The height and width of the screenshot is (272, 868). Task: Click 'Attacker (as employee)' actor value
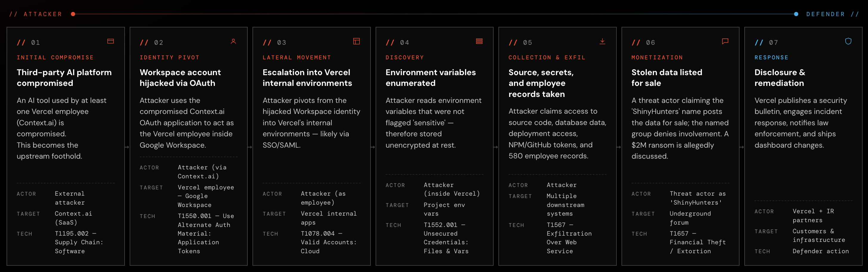pos(323,198)
